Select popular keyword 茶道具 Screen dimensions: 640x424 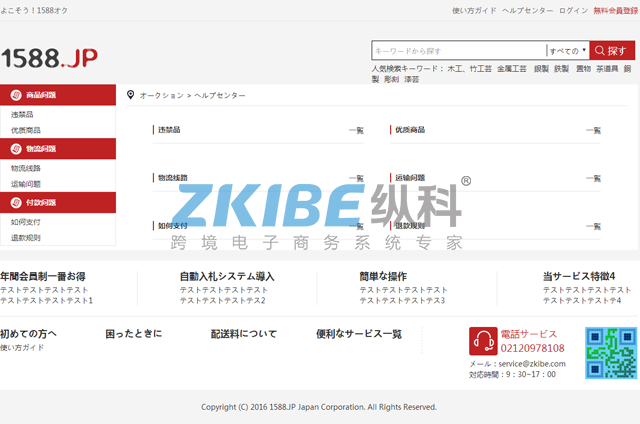coord(607,69)
